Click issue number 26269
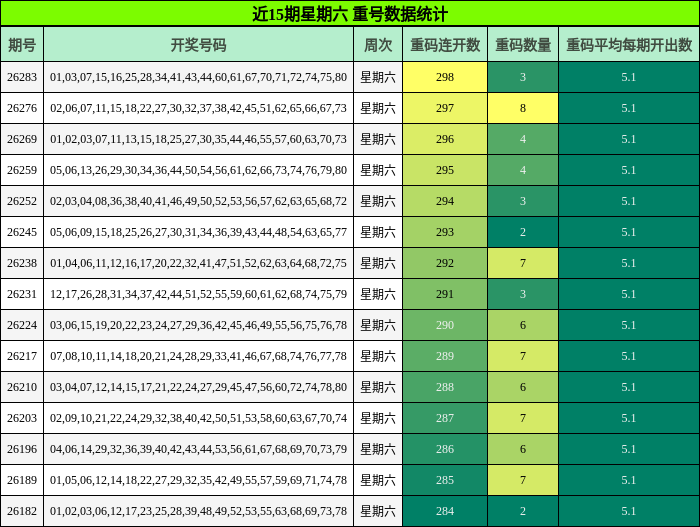Image resolution: width=700 pixels, height=527 pixels. coord(22,139)
